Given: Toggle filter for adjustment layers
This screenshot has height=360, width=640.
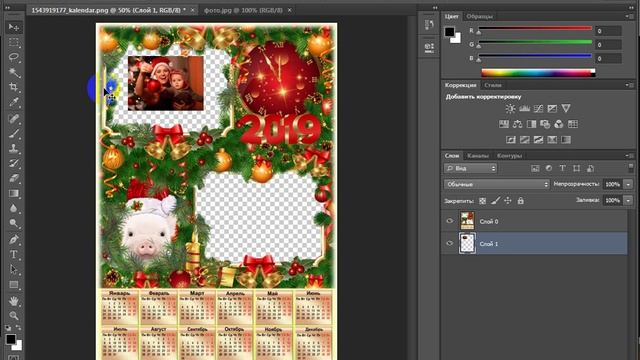Looking at the screenshot, I should (549, 168).
